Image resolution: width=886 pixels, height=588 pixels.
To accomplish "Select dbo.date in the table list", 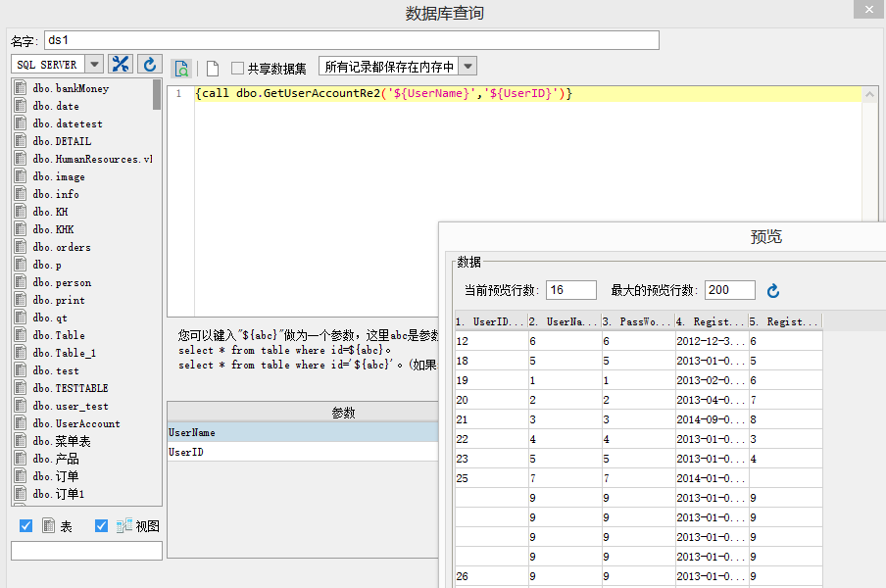I will tap(56, 106).
